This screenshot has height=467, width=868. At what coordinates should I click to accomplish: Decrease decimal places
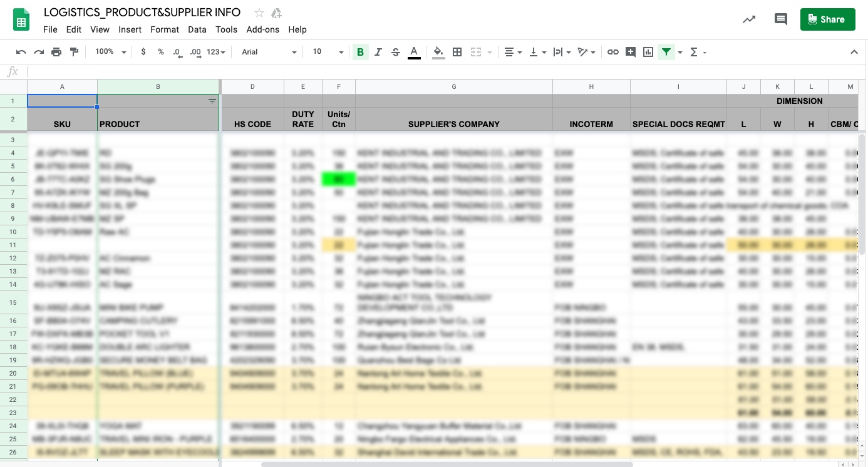tap(177, 52)
